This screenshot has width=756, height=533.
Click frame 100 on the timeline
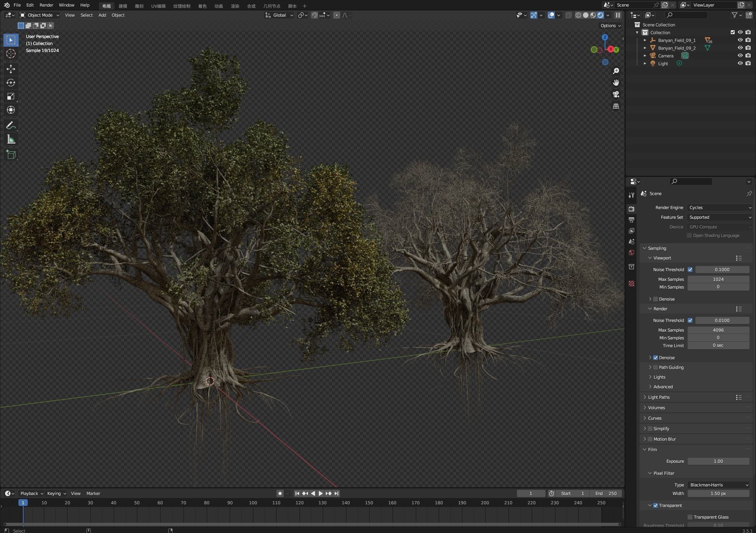tap(253, 503)
